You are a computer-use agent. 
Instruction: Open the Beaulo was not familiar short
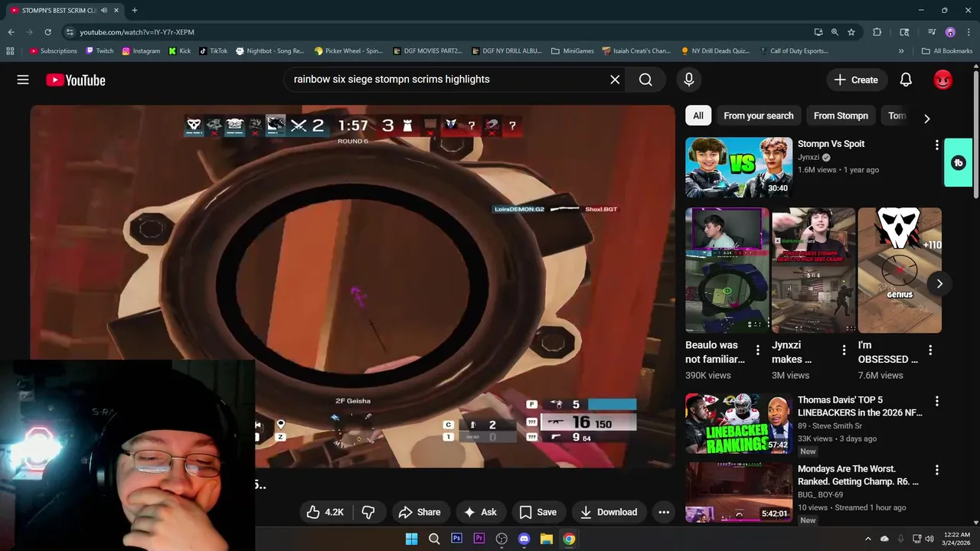tap(727, 270)
